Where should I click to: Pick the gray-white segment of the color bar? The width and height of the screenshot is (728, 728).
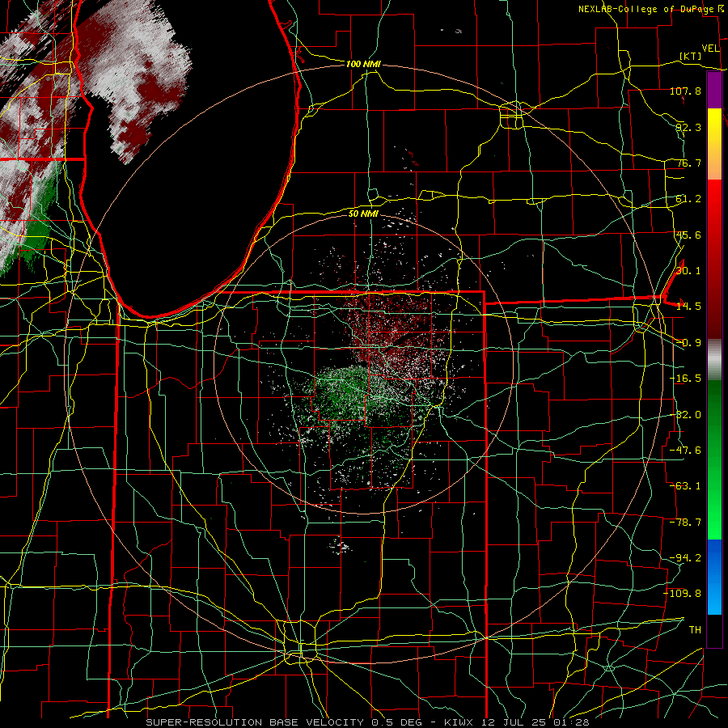pos(714,360)
